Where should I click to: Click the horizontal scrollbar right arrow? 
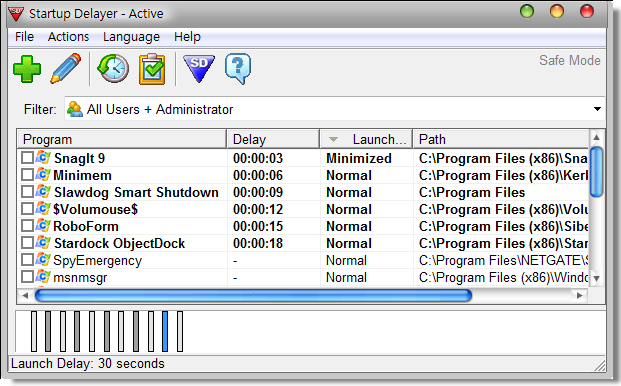click(580, 295)
